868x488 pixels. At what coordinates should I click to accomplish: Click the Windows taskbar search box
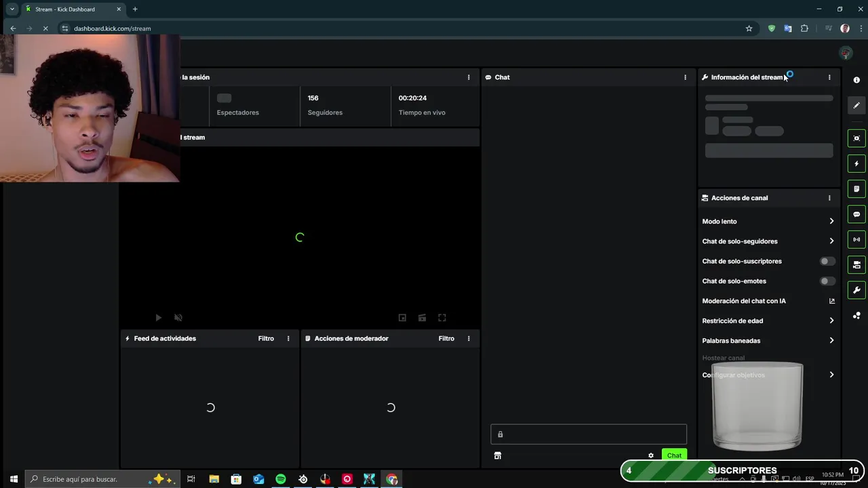click(x=102, y=479)
